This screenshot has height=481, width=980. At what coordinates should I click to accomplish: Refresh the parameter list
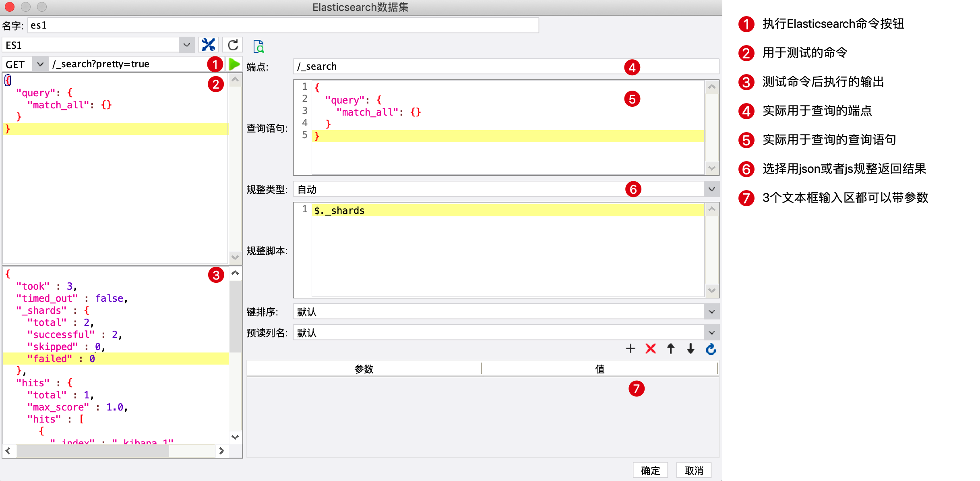[x=711, y=349]
